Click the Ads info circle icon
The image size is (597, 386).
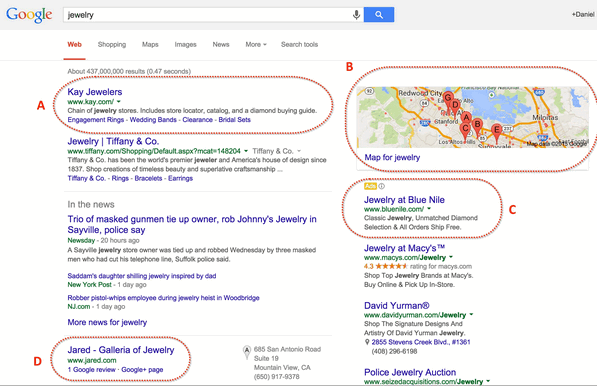pyautogui.click(x=382, y=186)
